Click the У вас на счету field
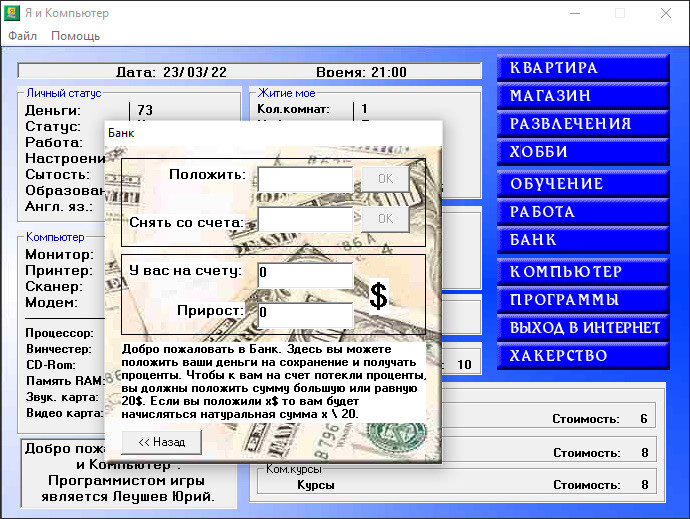The height and width of the screenshot is (519, 690). [x=305, y=276]
